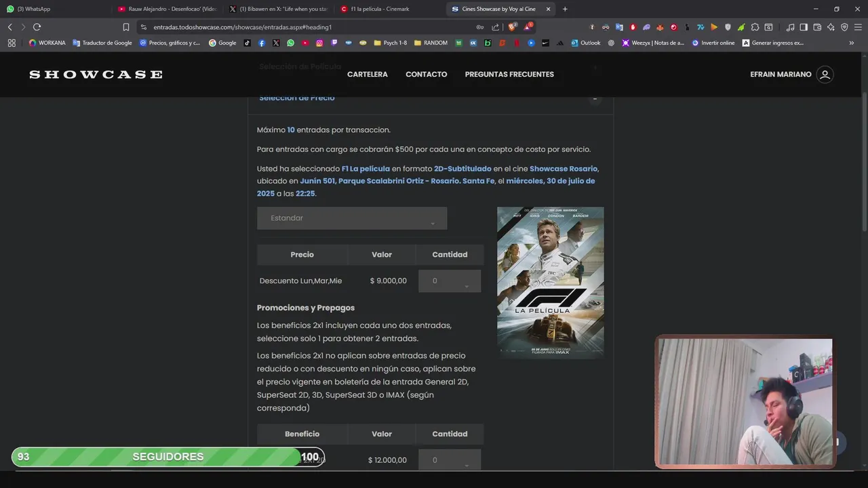Click the EFRAIN MARIANO account name
Screen dimensions: 868x488
point(781,75)
